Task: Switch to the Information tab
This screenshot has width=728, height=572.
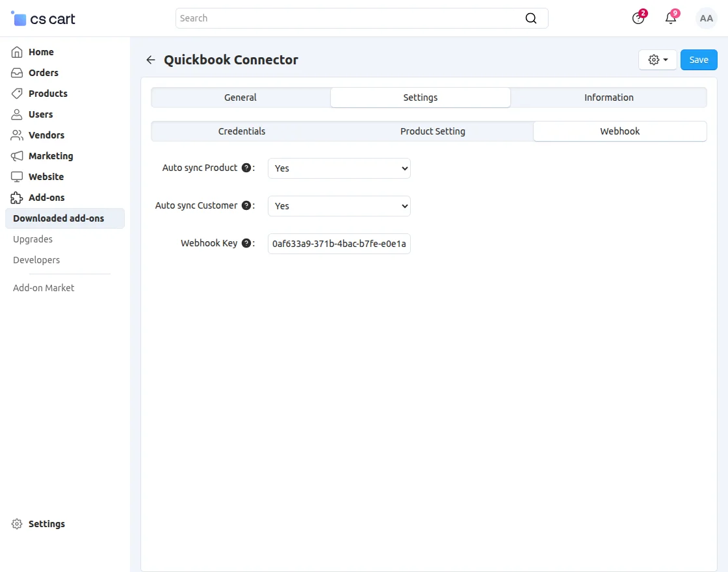Action: click(608, 97)
